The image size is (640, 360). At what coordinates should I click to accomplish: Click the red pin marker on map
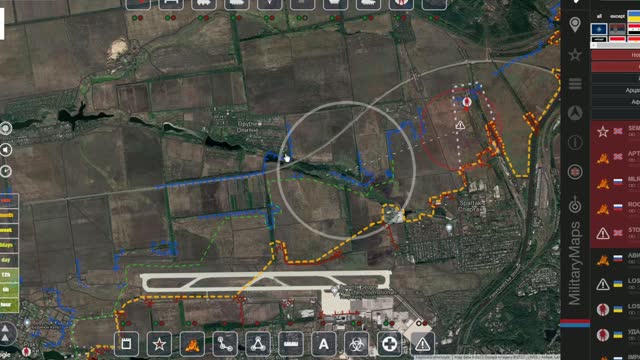[x=467, y=102]
